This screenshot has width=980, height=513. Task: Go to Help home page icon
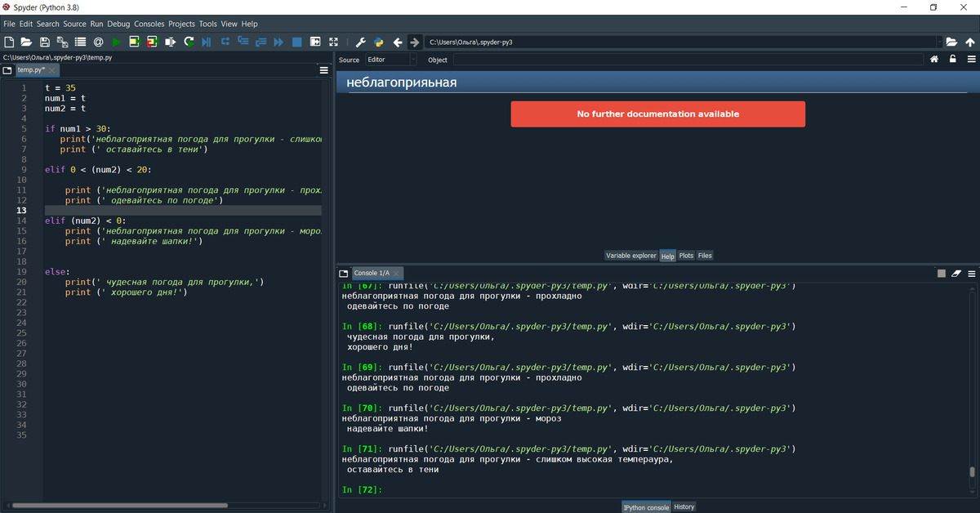click(934, 60)
